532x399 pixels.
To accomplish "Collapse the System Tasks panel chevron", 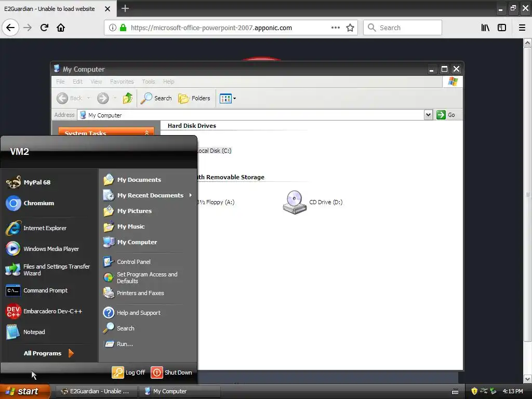I will pos(147,132).
